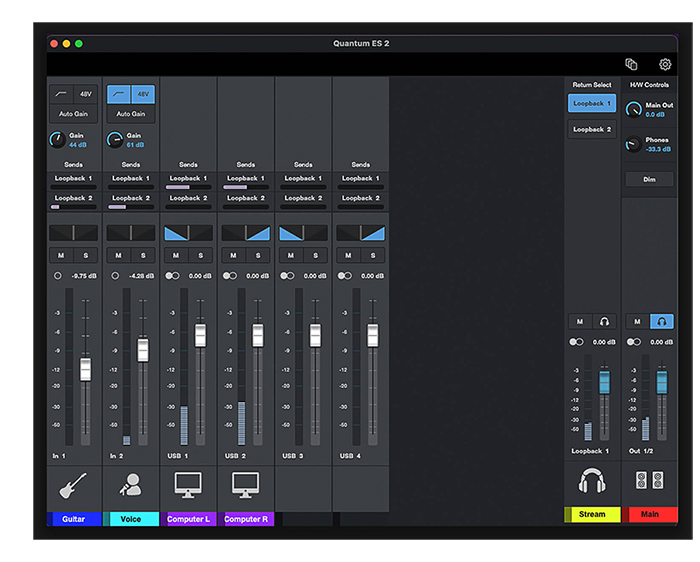Click the guitar icon on In 1 channel
Image resolution: width=700 pixels, height=562 pixels.
[74, 485]
